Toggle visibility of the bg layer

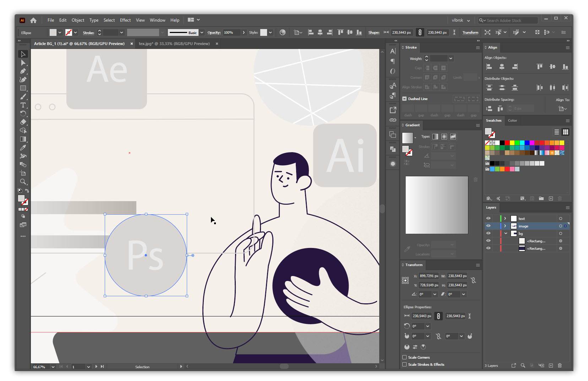[x=488, y=233]
